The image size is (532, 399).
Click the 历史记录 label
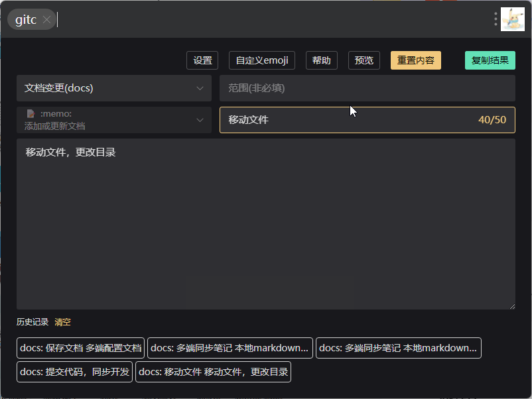point(33,321)
